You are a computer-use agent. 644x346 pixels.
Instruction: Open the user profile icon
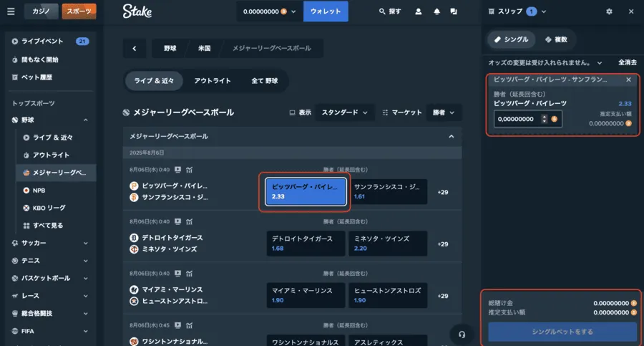point(419,11)
